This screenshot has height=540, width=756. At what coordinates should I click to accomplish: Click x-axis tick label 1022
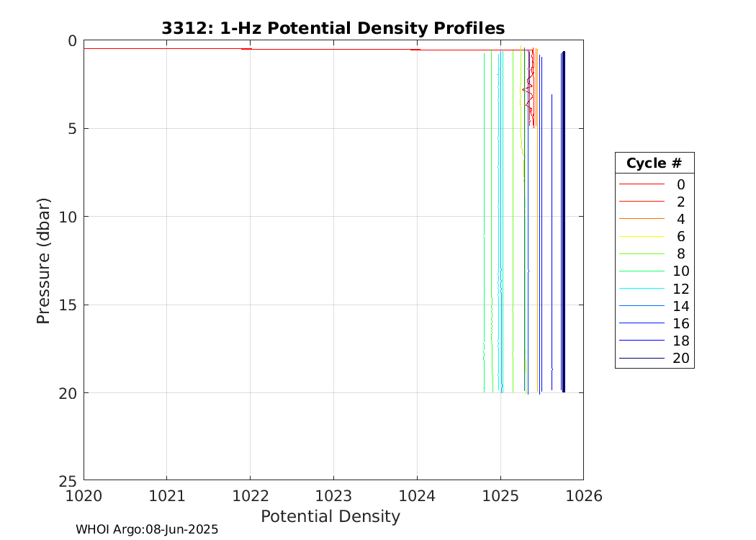[x=251, y=495]
